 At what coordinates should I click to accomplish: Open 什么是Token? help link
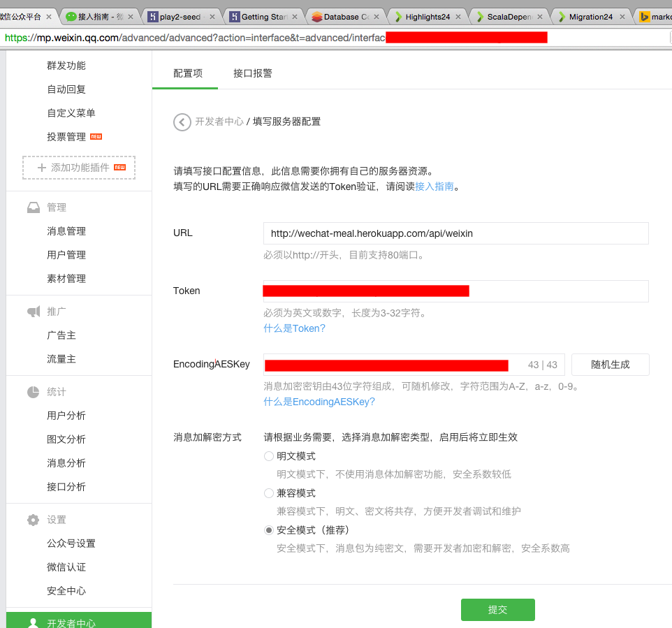[294, 328]
